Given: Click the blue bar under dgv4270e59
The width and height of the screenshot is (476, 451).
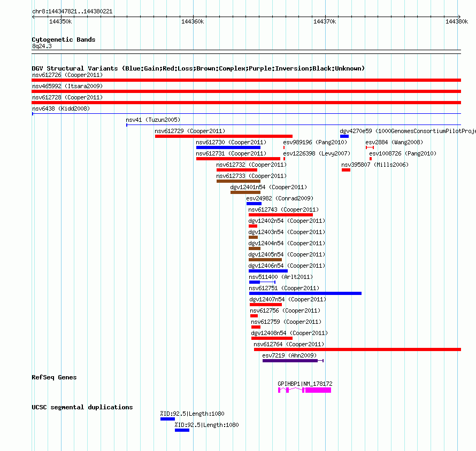Looking at the screenshot, I should (x=344, y=136).
